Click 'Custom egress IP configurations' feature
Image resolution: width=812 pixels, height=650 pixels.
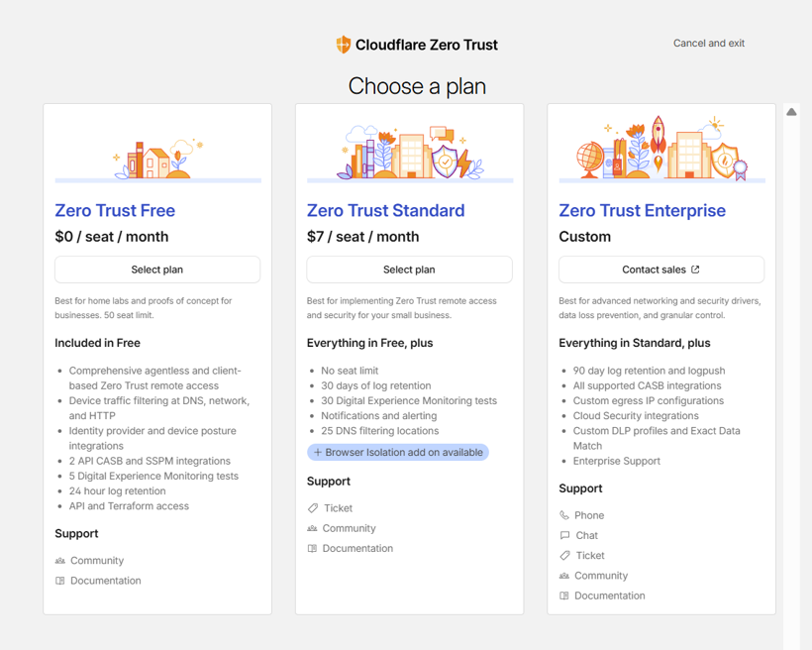pos(649,400)
